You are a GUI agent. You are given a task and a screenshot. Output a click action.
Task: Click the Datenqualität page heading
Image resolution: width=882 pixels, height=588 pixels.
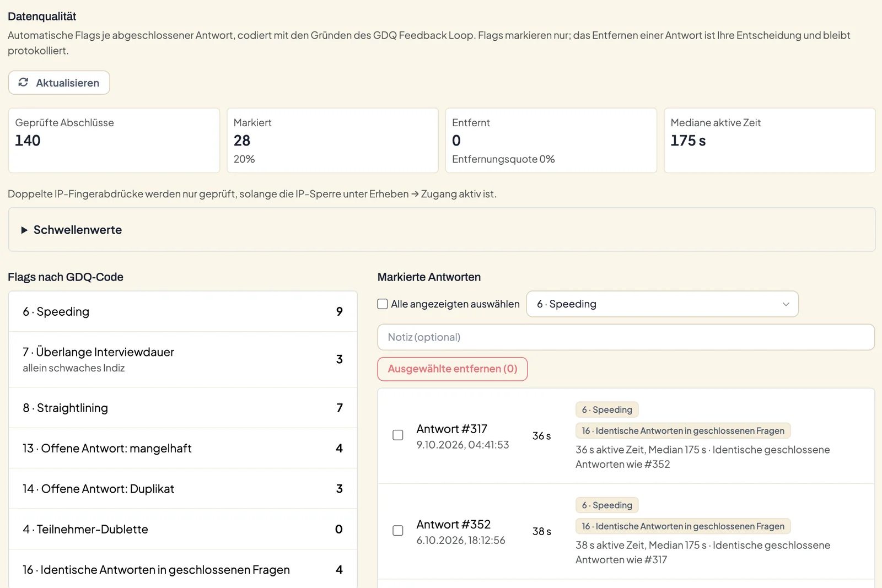point(42,17)
